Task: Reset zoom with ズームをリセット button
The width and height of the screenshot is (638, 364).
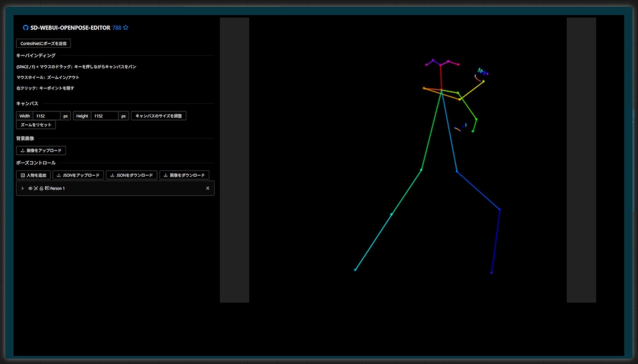Action: (36, 124)
